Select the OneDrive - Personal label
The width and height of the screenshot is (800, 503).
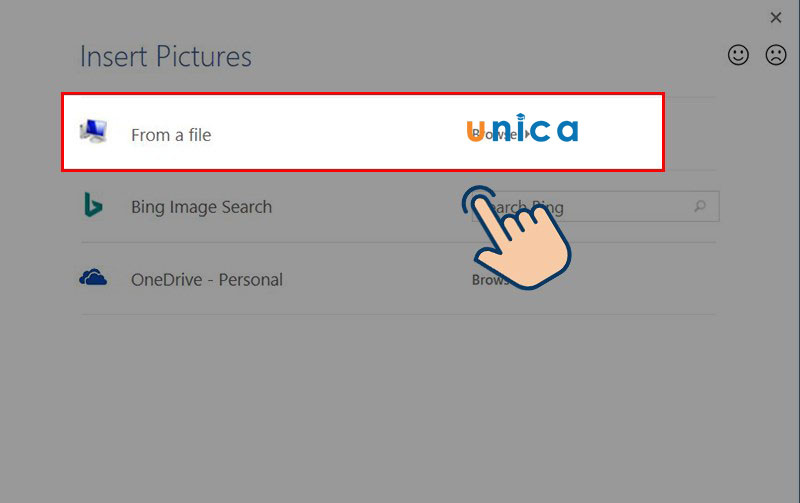[x=207, y=280]
